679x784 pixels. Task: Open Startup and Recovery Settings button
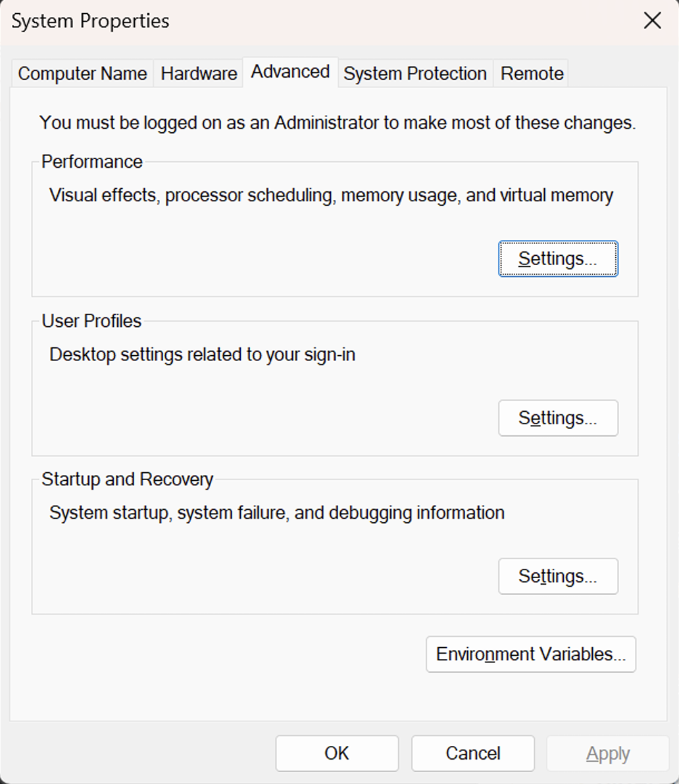558,577
